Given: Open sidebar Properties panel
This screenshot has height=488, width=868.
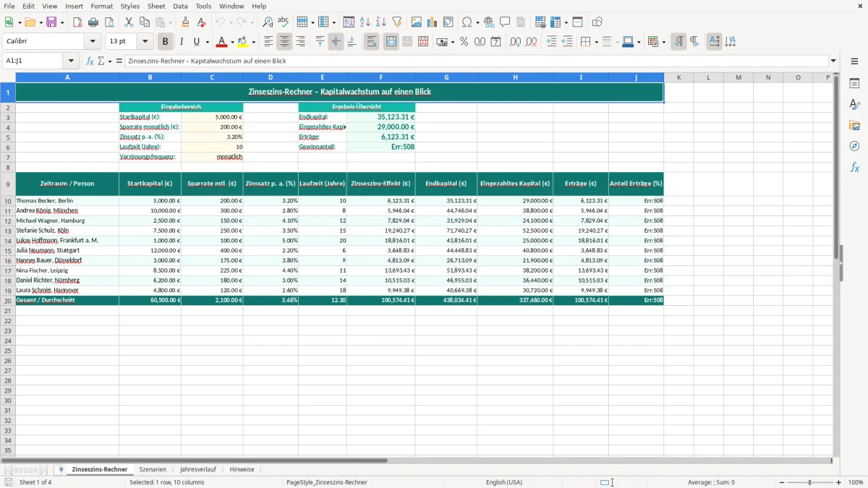Looking at the screenshot, I should 854,84.
